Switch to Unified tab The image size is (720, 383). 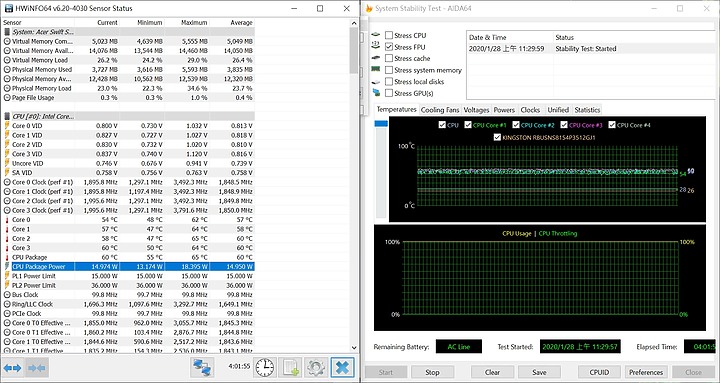[x=558, y=110]
